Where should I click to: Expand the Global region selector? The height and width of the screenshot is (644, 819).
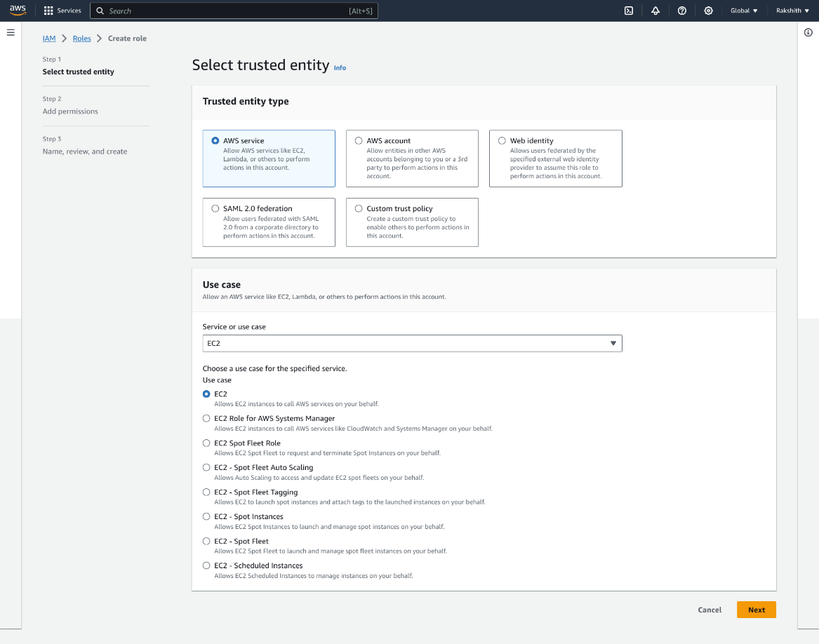click(x=744, y=11)
